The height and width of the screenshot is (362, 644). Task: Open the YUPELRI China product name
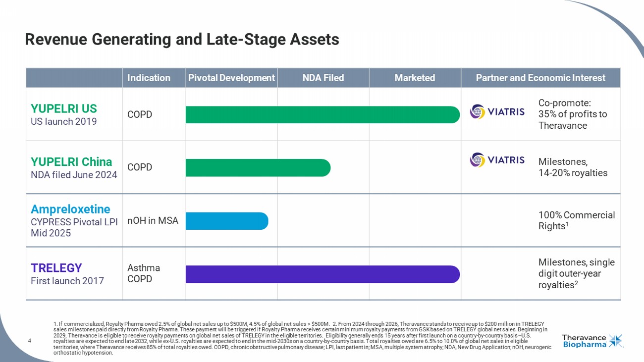pos(71,162)
